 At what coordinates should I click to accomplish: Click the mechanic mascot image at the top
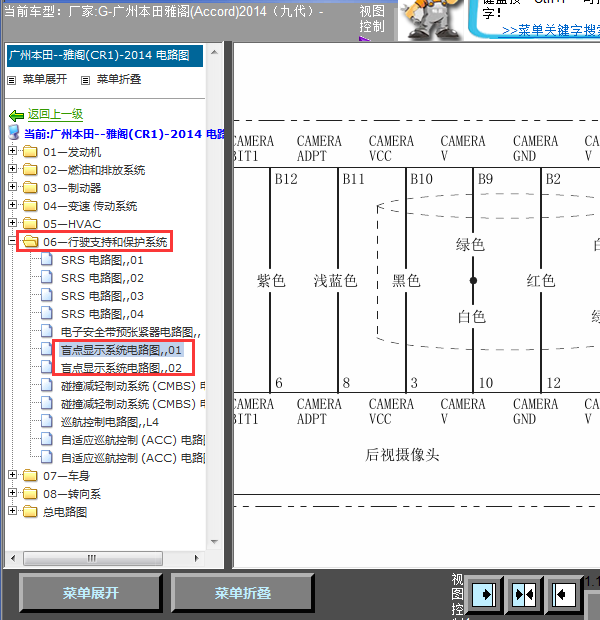(x=431, y=20)
